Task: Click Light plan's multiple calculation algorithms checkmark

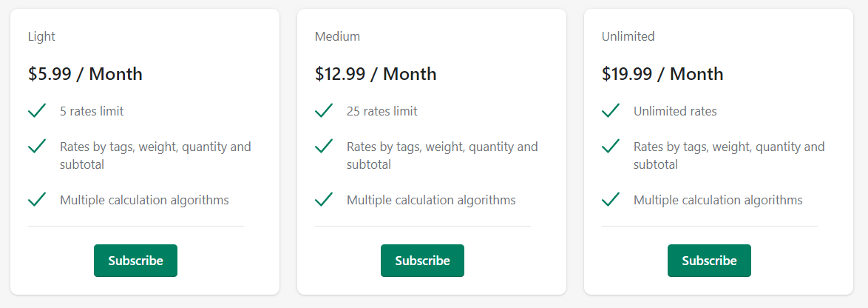Action: click(36, 199)
